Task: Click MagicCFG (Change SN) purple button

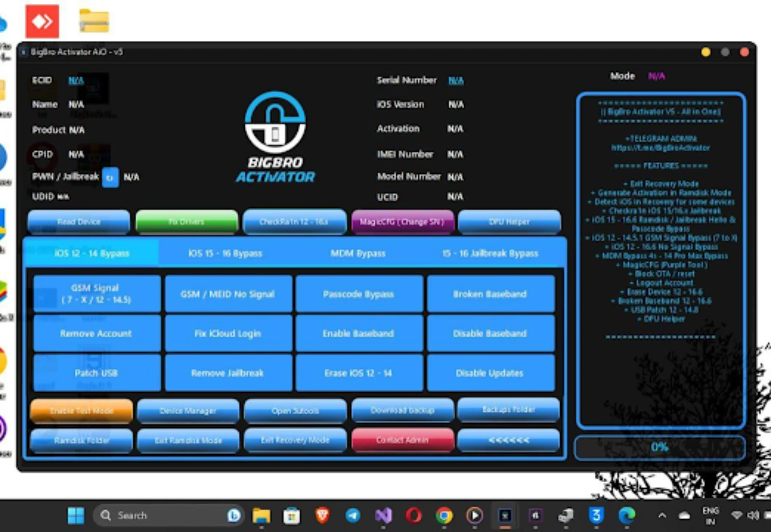Action: [402, 221]
